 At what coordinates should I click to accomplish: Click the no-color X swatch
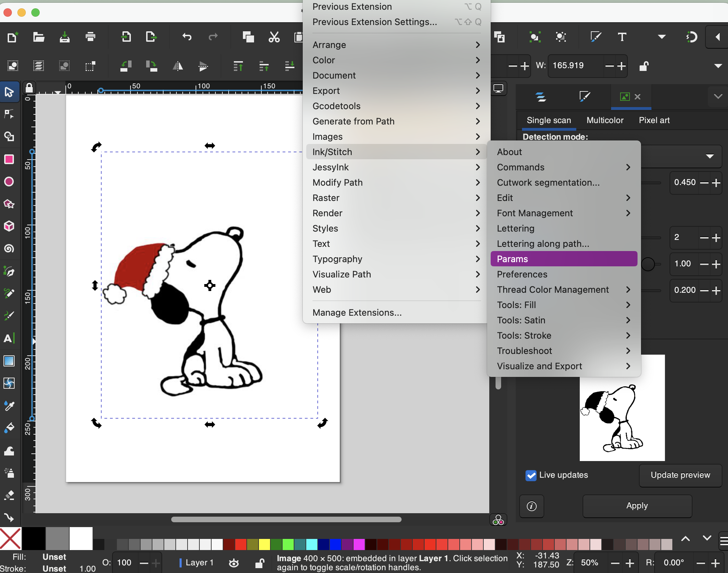(10, 539)
